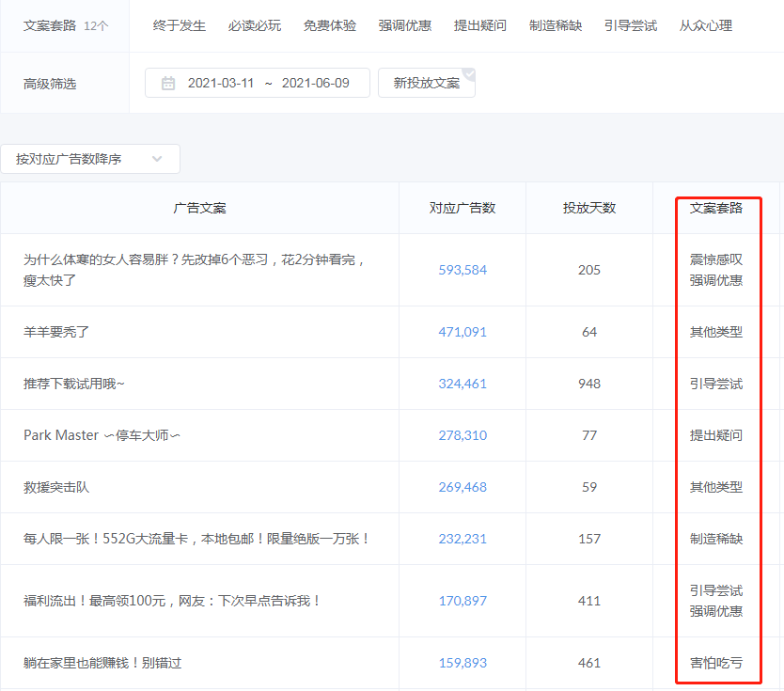Toggle the 新投放文案 filter checkbox
This screenshot has height=691, width=784.
point(427,83)
